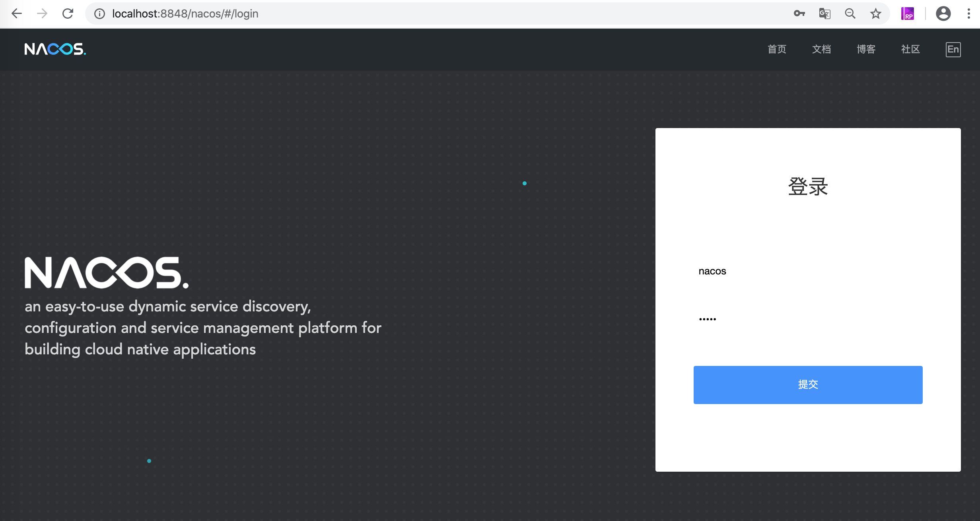Click the 登录 heading text
This screenshot has width=980, height=521.
point(808,186)
